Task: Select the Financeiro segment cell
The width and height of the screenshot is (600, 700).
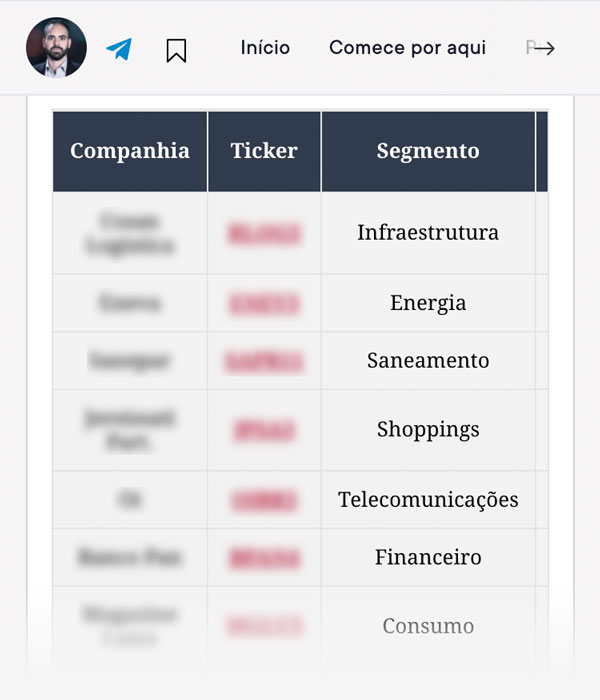Action: click(x=428, y=558)
